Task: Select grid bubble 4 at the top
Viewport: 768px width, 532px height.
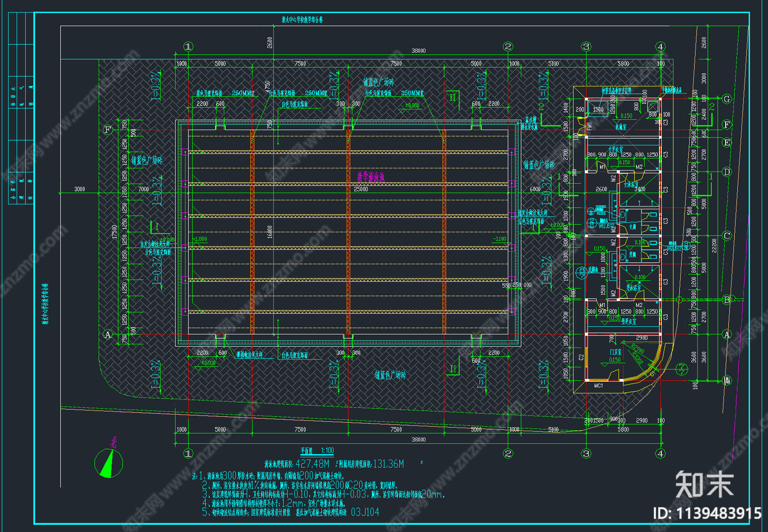Action: [x=660, y=47]
